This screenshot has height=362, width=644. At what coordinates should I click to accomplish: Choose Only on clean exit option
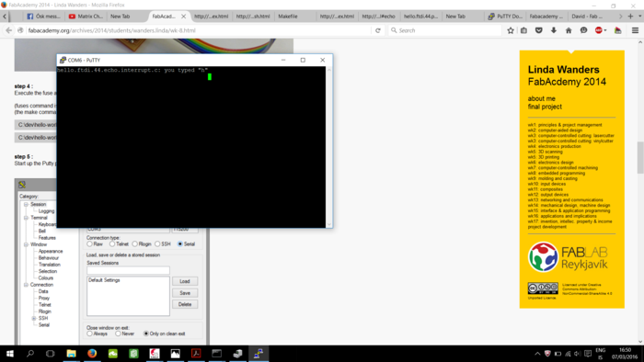pyautogui.click(x=145, y=334)
